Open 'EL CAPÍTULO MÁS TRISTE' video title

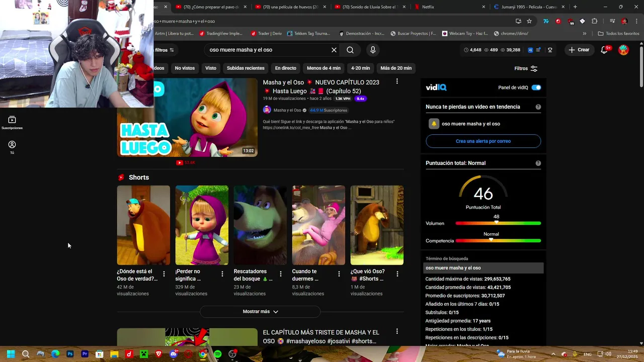tap(321, 336)
